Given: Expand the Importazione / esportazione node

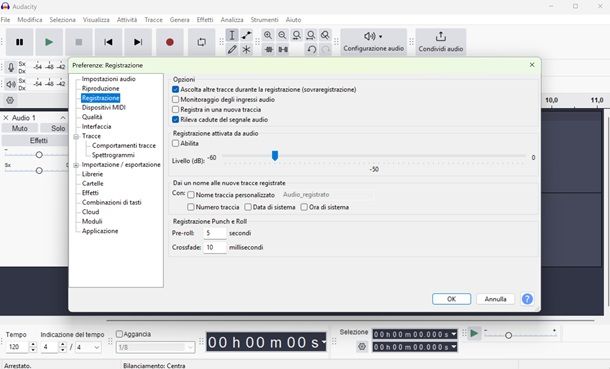Looking at the screenshot, I should click(x=76, y=165).
